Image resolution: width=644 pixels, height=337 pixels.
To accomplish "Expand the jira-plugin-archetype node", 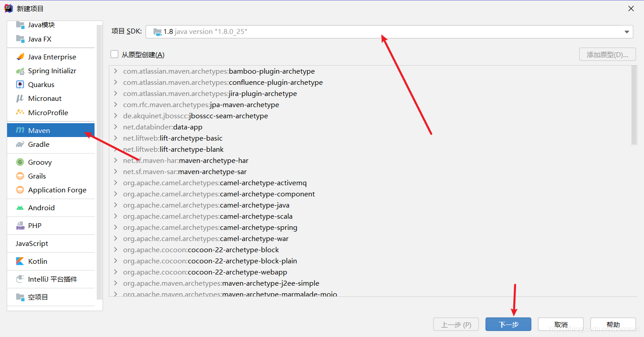I will (x=116, y=93).
